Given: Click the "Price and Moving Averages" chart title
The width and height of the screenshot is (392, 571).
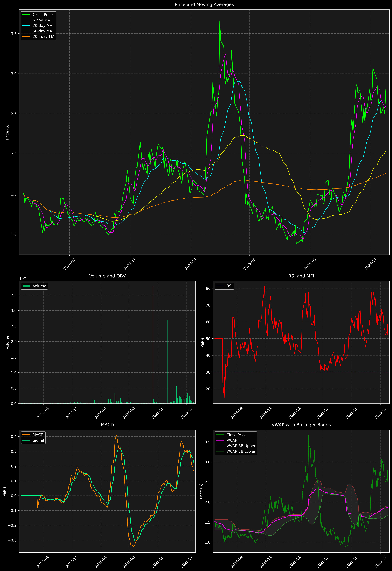Looking at the screenshot, I should pyautogui.click(x=204, y=4).
